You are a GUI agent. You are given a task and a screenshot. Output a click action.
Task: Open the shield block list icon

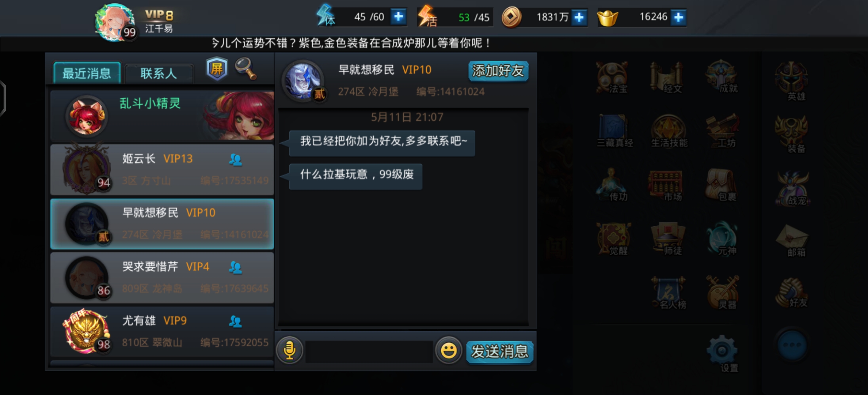pyautogui.click(x=217, y=68)
